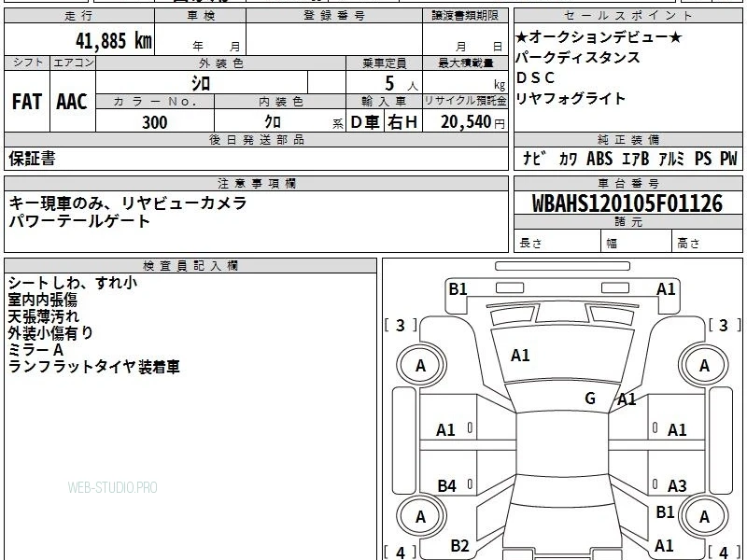Select the D車 import cell
The height and width of the screenshot is (560, 747).
tap(365, 122)
